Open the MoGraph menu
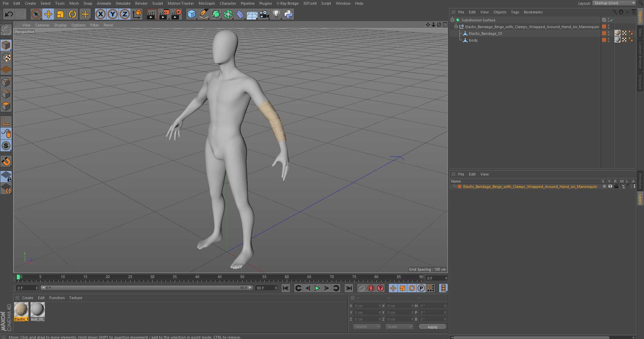The image size is (644, 339). click(207, 3)
